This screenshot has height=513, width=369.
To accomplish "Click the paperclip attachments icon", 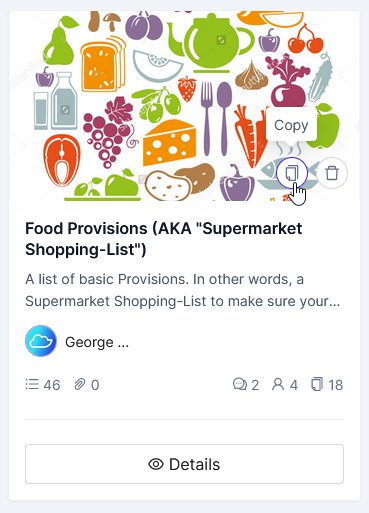I will tap(80, 384).
